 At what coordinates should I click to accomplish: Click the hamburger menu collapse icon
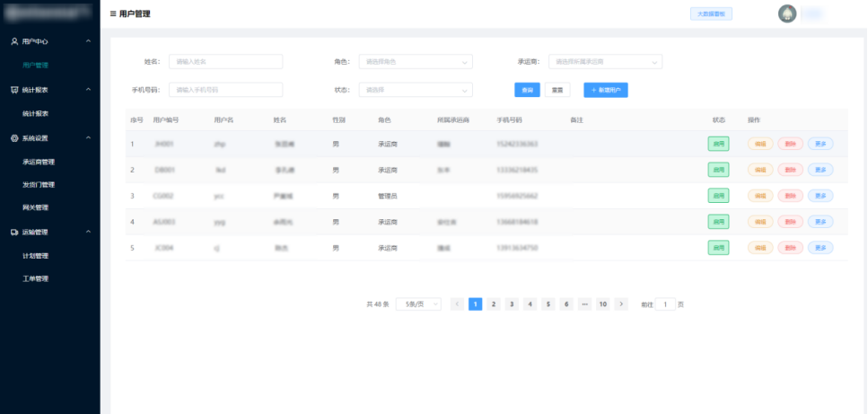pyautogui.click(x=112, y=14)
